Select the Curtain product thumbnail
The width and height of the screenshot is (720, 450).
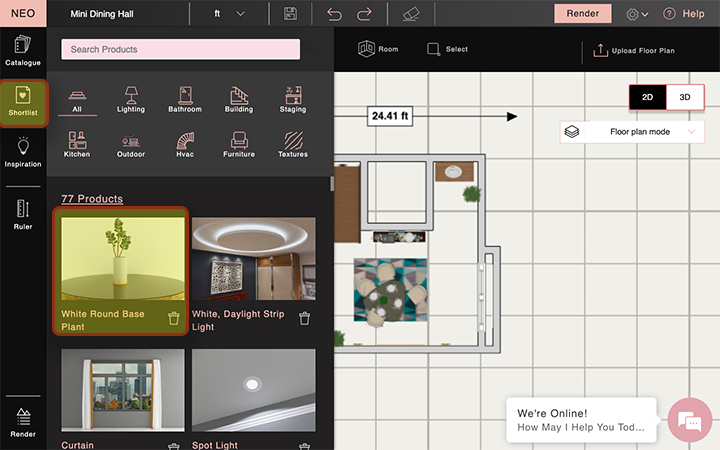pos(123,390)
